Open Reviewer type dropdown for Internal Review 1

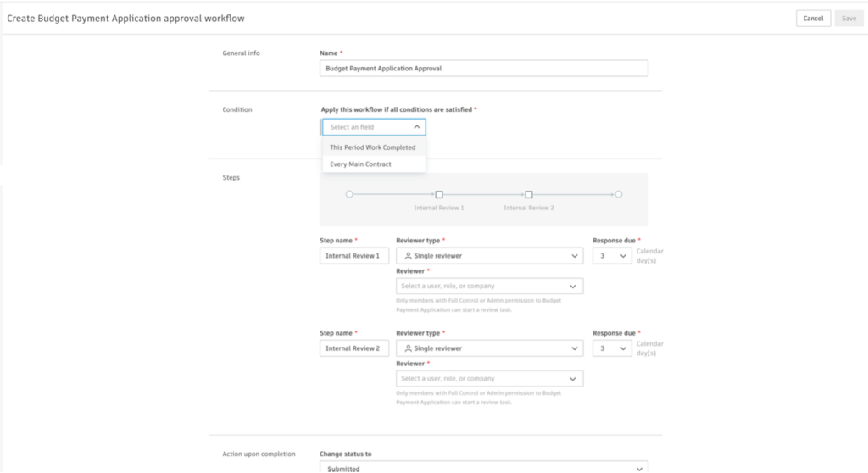pyautogui.click(x=489, y=256)
